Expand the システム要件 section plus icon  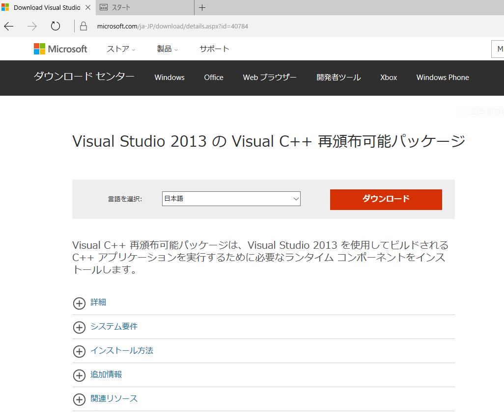pyautogui.click(x=79, y=327)
